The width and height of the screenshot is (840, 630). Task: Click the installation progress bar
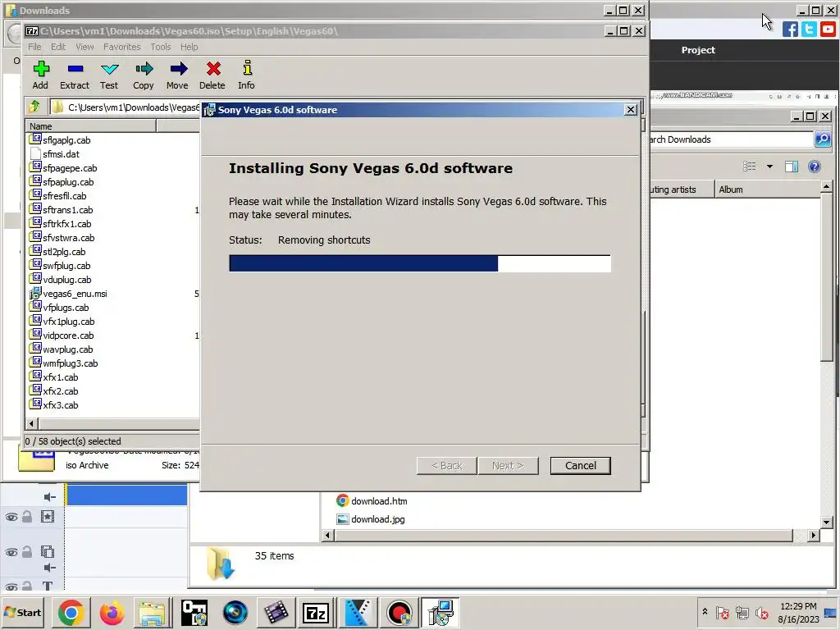point(419,263)
